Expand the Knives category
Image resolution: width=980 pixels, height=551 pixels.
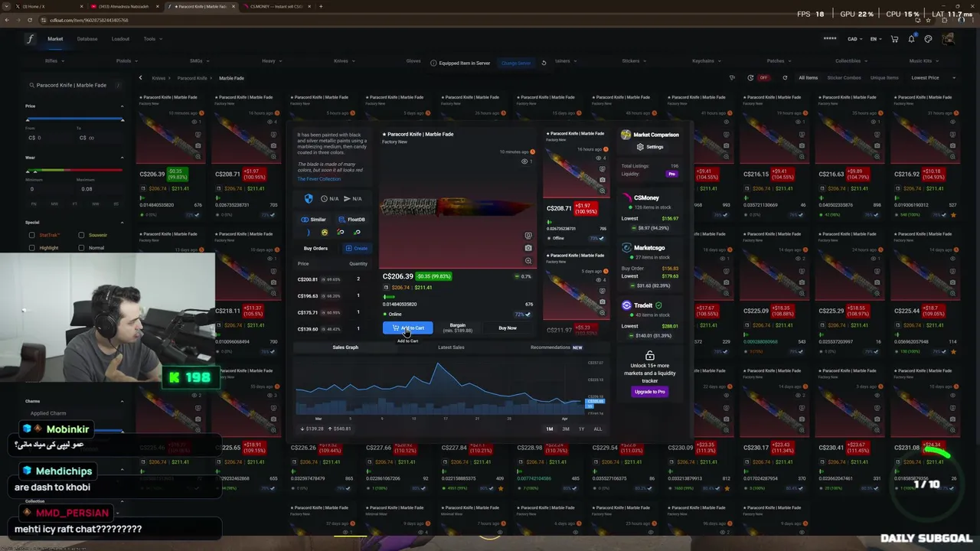point(344,61)
